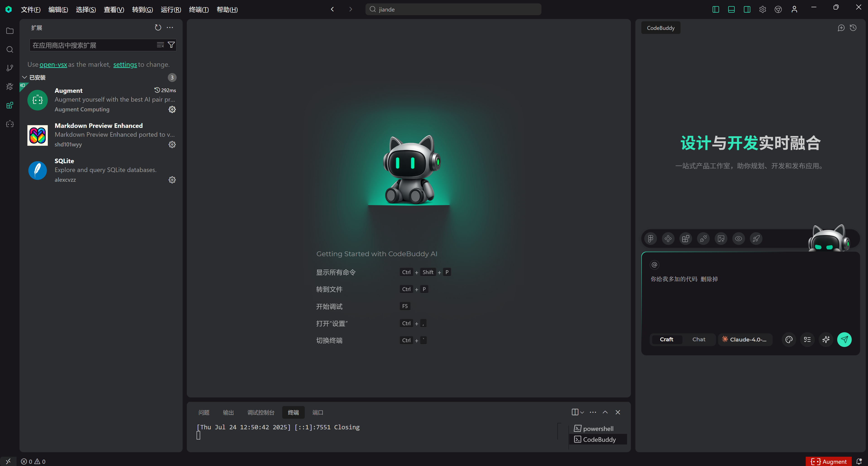
Task: Send the message with green send button
Action: 844,339
